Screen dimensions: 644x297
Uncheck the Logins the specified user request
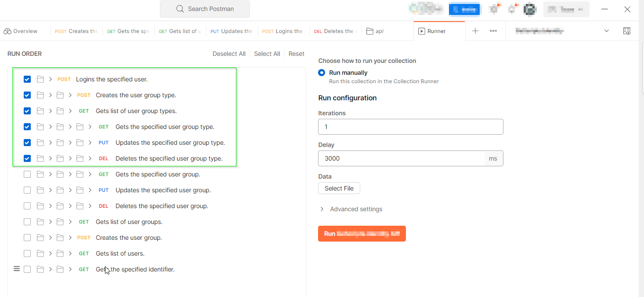[x=27, y=79]
